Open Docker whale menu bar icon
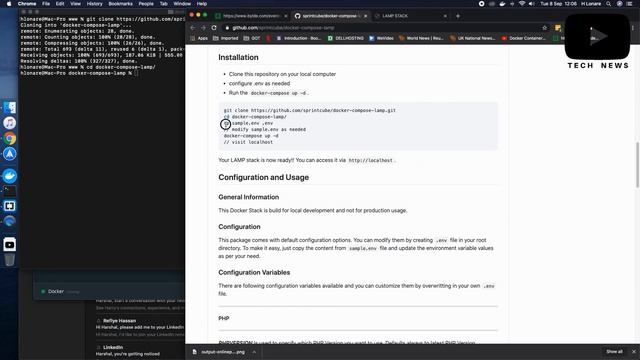This screenshot has height=360, width=640. [x=502, y=4]
